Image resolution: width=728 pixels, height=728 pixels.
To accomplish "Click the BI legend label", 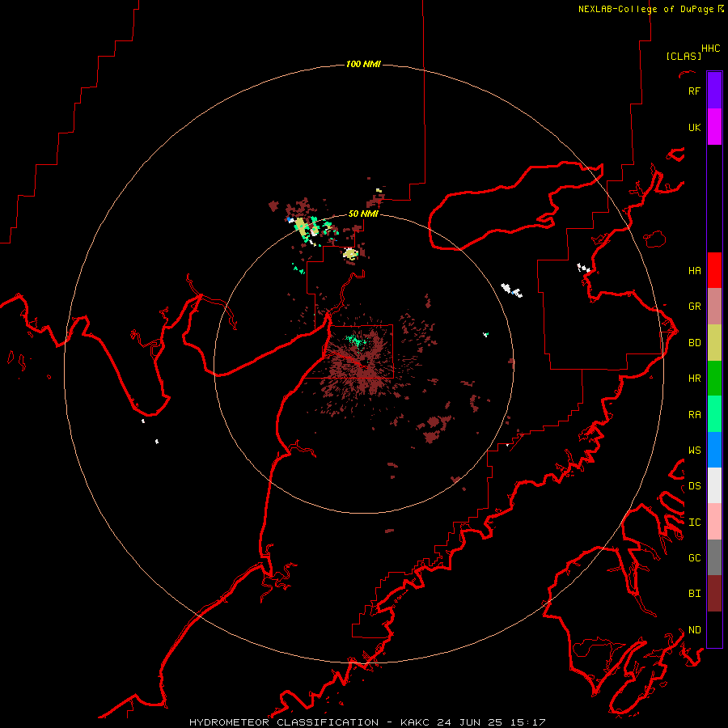I will pos(694,594).
